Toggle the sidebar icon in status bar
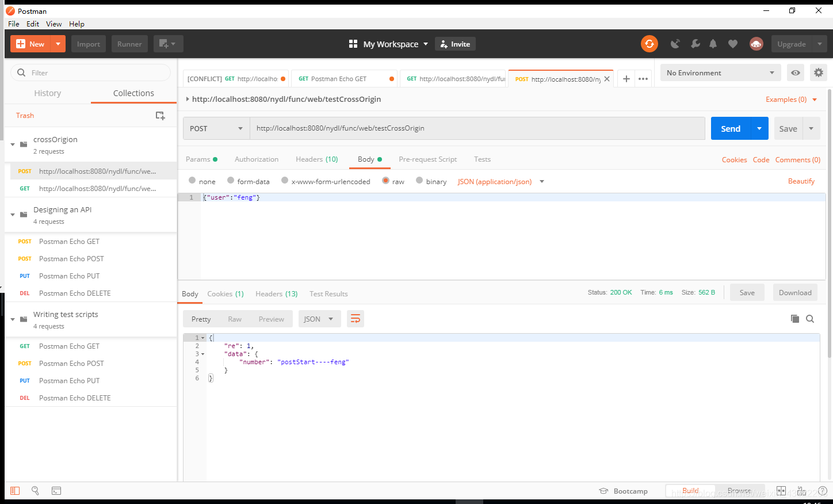Image resolution: width=833 pixels, height=504 pixels. pyautogui.click(x=15, y=491)
